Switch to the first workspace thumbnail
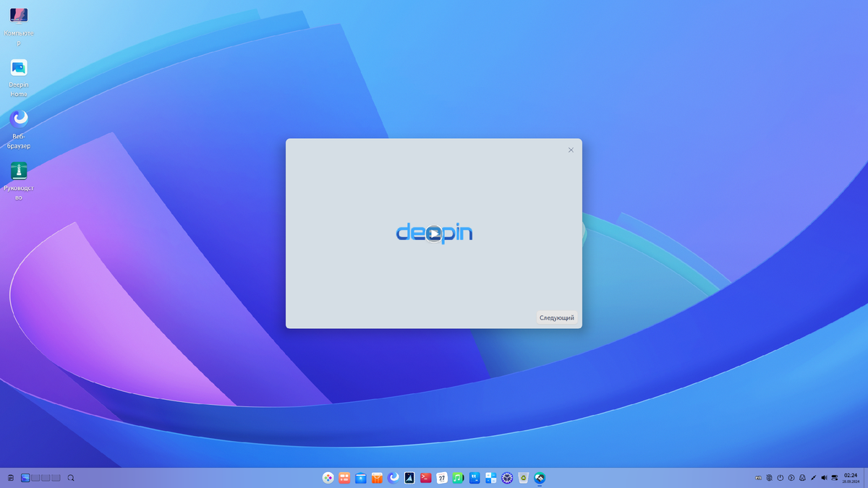The width and height of the screenshot is (868, 488). coord(25,478)
